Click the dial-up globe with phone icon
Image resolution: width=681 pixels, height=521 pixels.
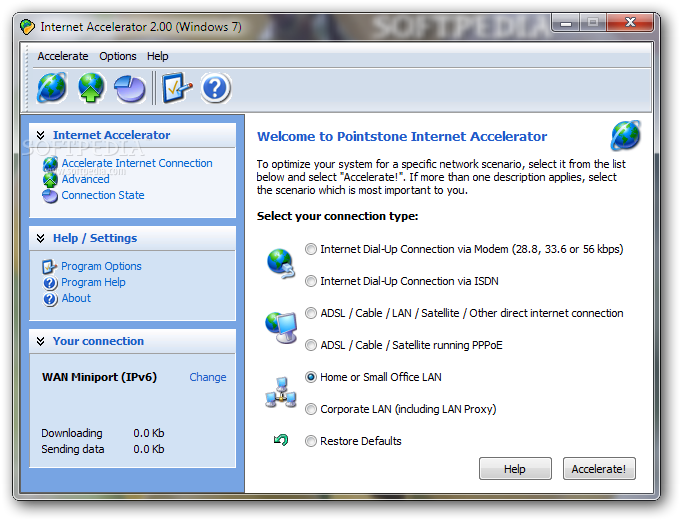pyautogui.click(x=281, y=264)
